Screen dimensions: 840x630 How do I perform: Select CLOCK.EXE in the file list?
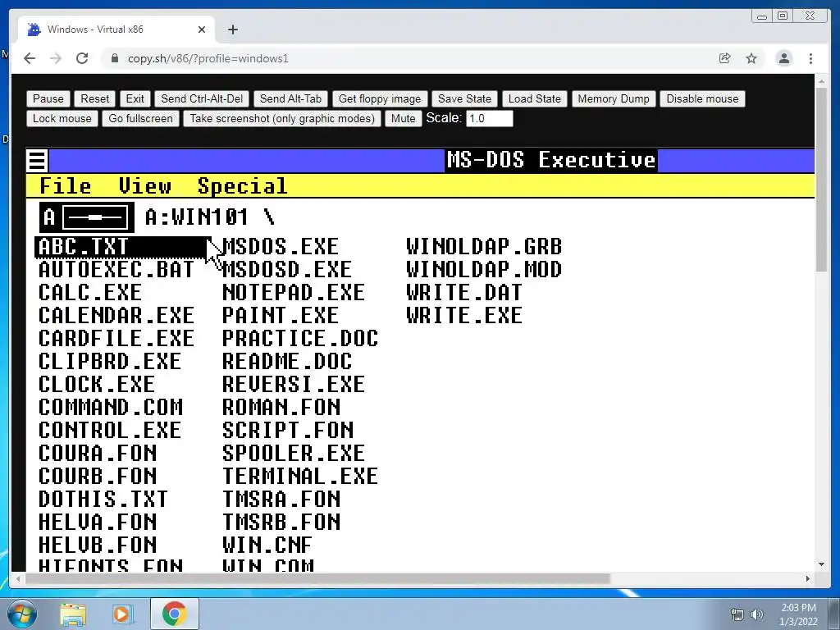pyautogui.click(x=97, y=385)
